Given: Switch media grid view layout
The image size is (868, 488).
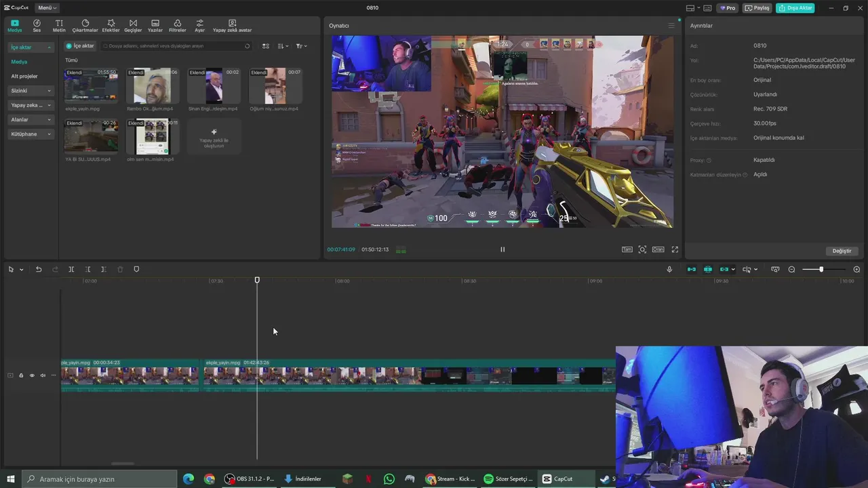Looking at the screenshot, I should pos(266,46).
